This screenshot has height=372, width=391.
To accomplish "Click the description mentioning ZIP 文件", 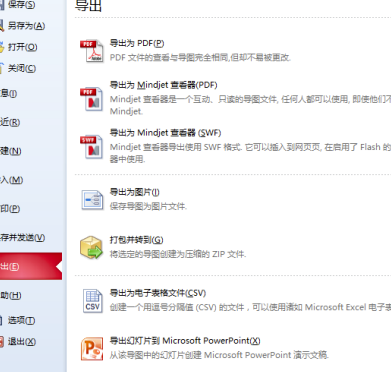I will click(x=178, y=254).
